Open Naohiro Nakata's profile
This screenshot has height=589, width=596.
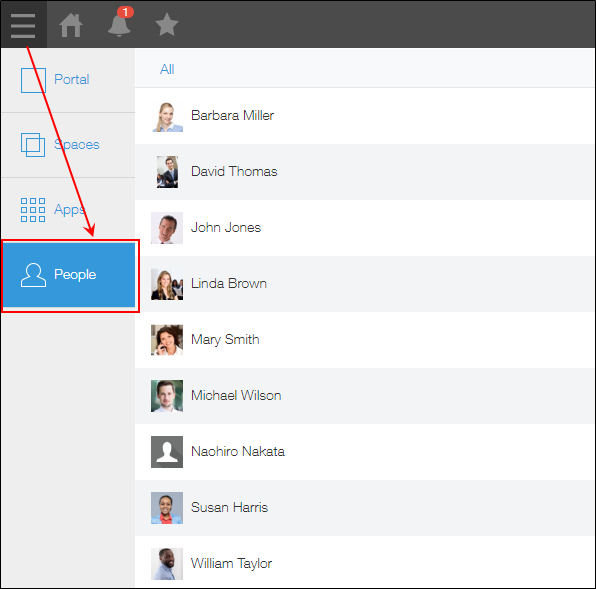[365, 452]
